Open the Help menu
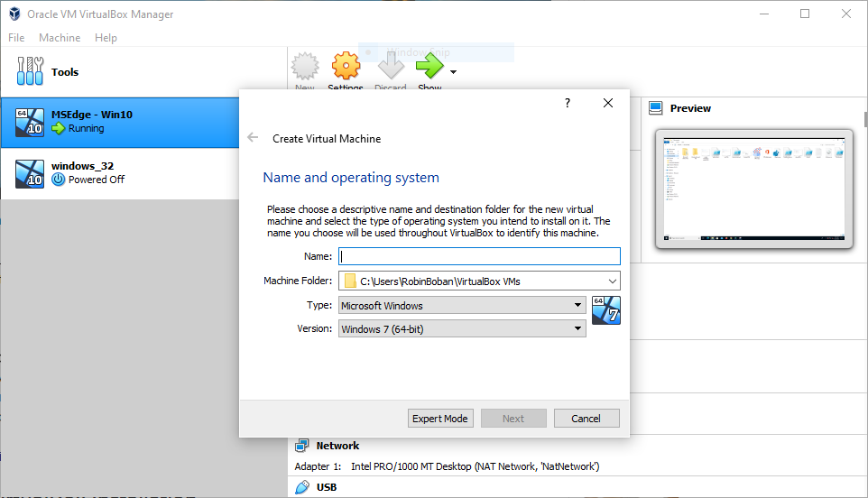The height and width of the screenshot is (498, 868). 106,38
